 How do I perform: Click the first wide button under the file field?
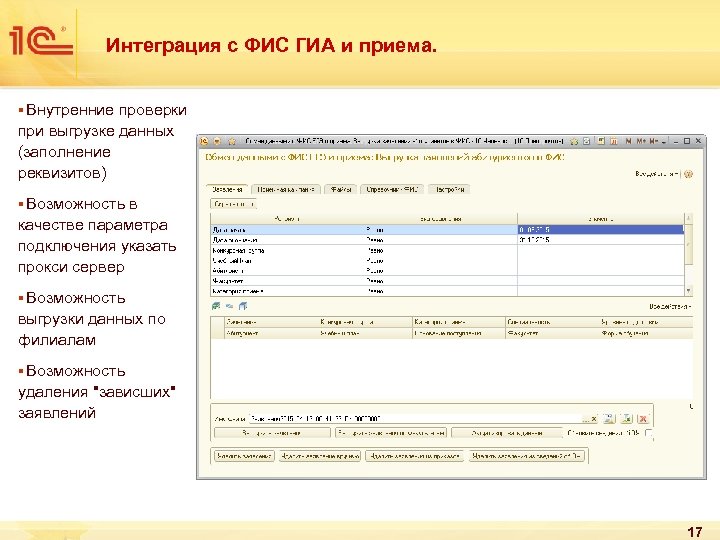tap(272, 433)
